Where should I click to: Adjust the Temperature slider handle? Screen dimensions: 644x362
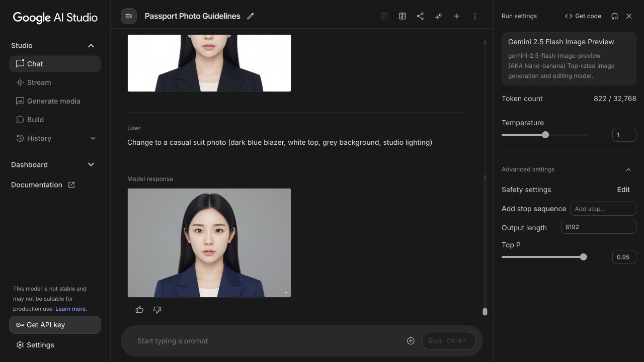tap(545, 135)
